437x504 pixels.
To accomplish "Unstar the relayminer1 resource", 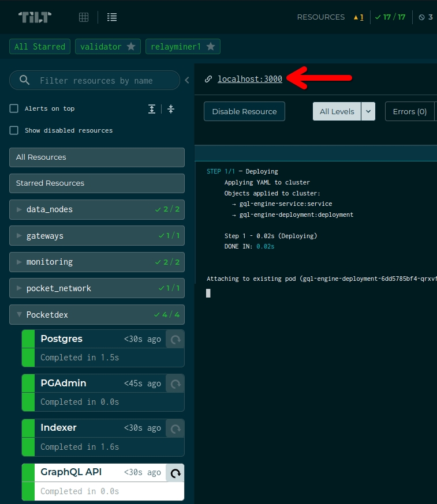I will click(211, 47).
